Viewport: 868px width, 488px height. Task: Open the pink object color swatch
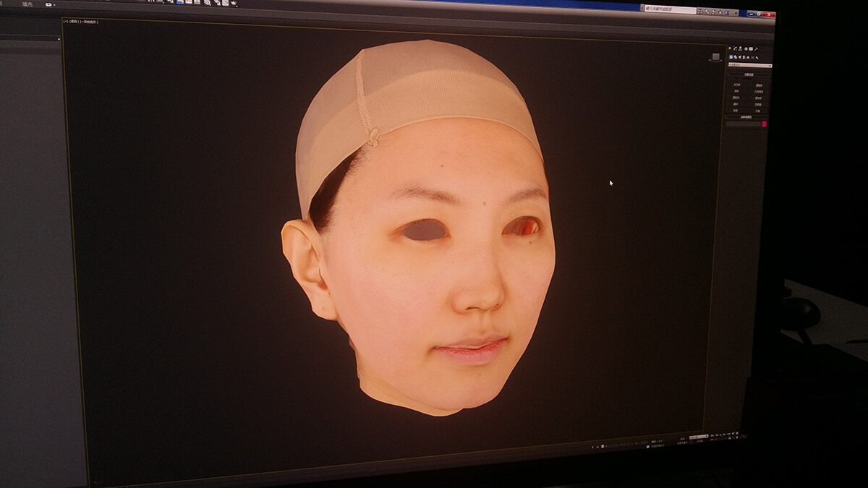pyautogui.click(x=764, y=124)
